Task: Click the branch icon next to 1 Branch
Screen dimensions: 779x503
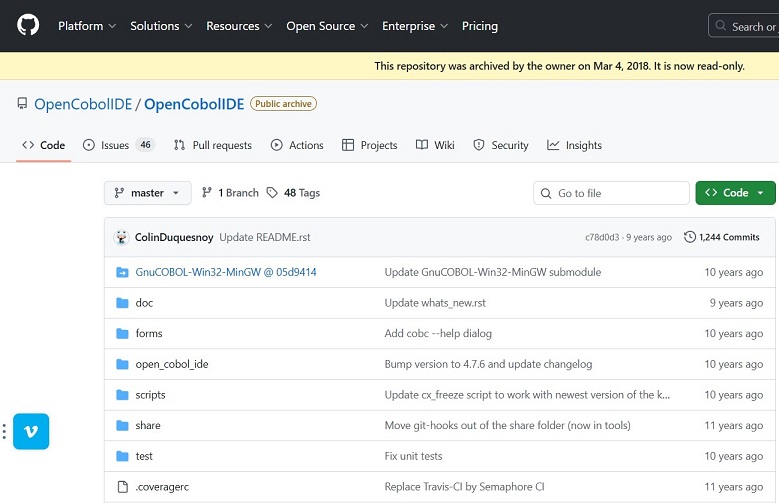Action: [x=207, y=192]
